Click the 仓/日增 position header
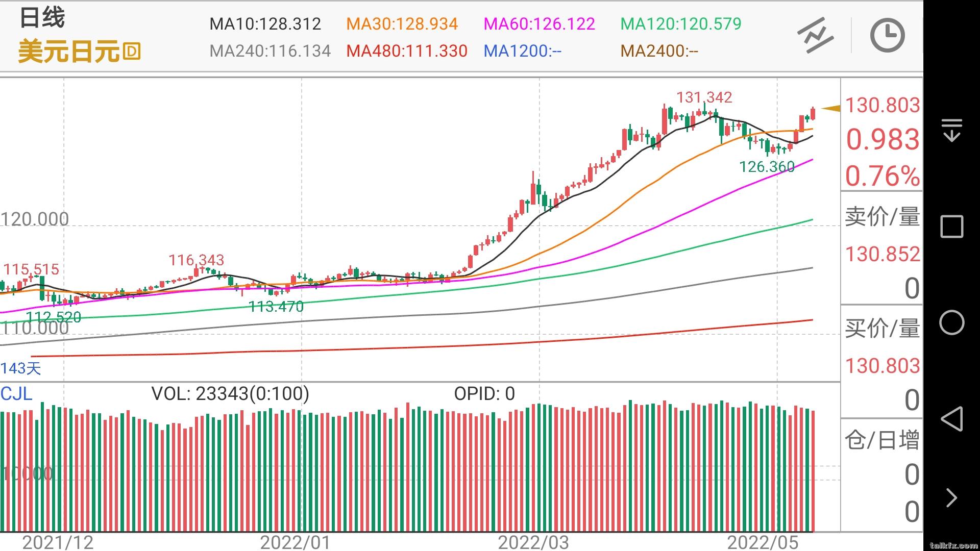 883,440
